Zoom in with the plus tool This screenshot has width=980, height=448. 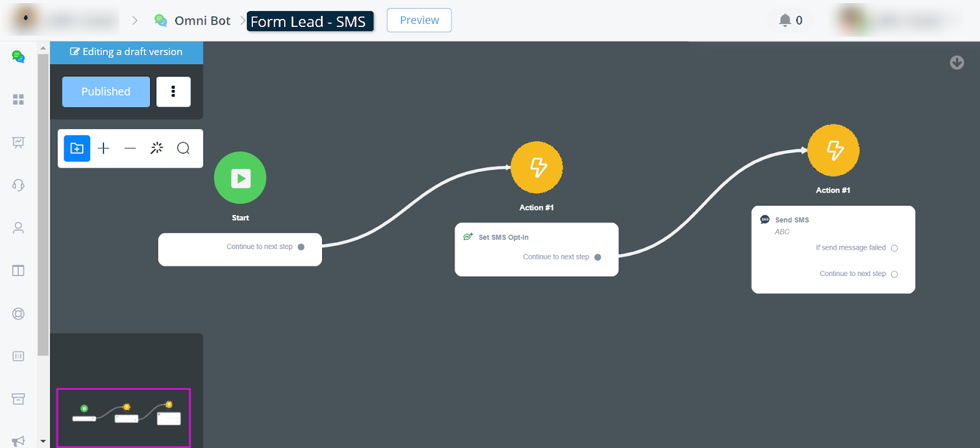point(104,148)
